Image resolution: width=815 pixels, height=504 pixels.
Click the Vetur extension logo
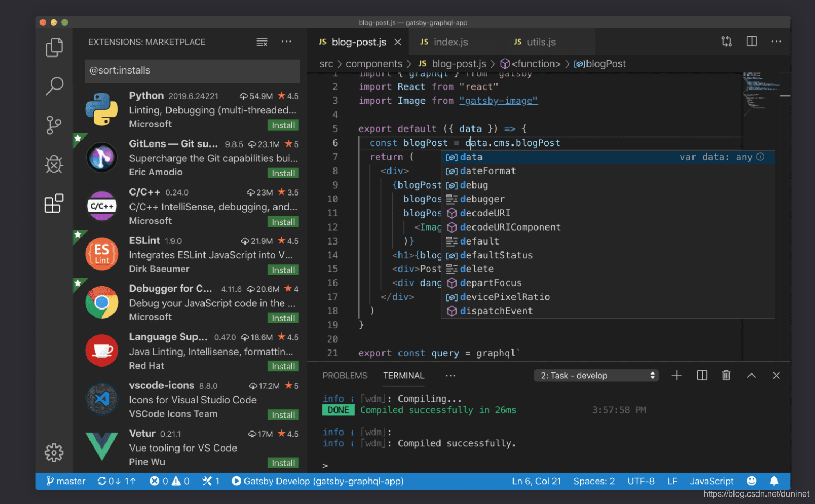pos(102,446)
